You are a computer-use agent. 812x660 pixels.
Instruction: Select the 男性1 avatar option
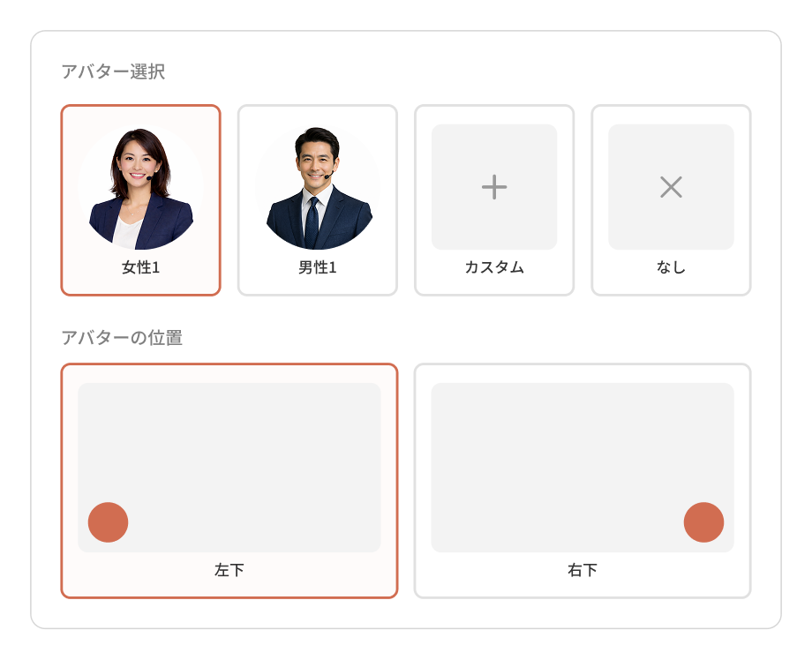(317, 199)
